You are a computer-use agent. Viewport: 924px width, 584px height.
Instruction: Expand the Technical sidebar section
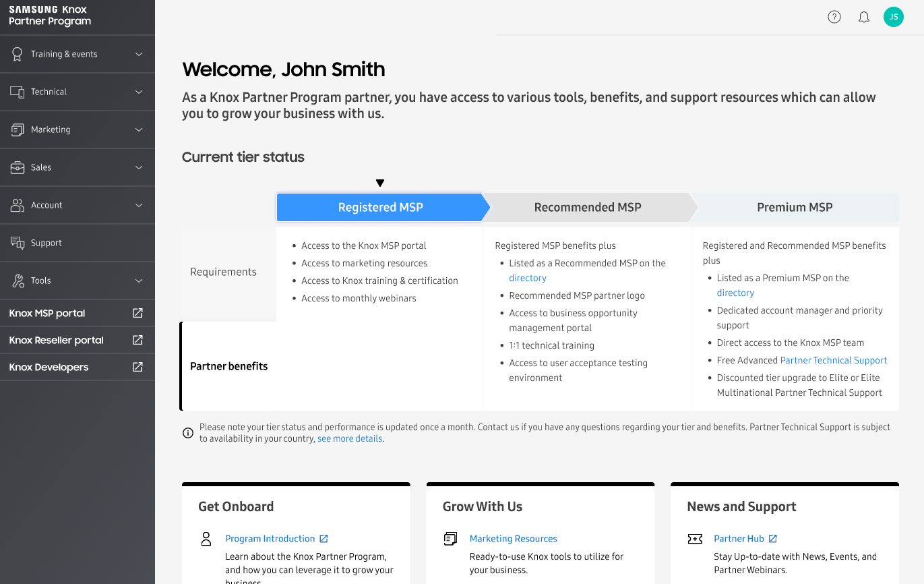(139, 92)
